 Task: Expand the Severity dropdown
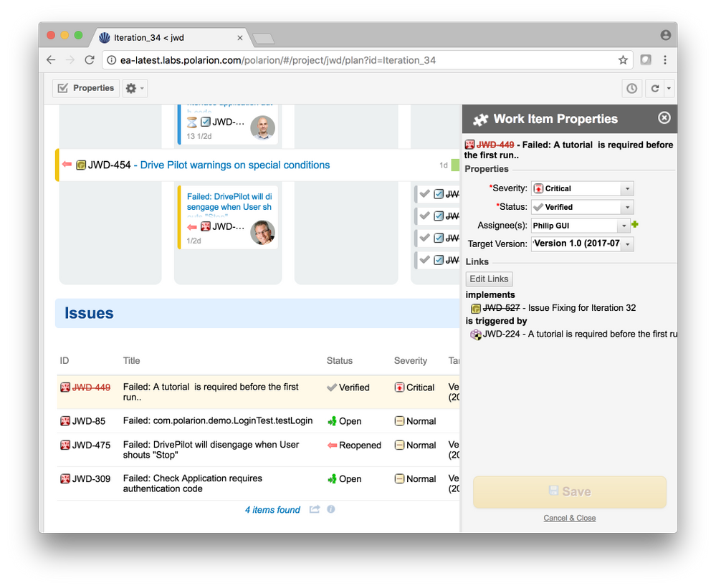tap(627, 188)
